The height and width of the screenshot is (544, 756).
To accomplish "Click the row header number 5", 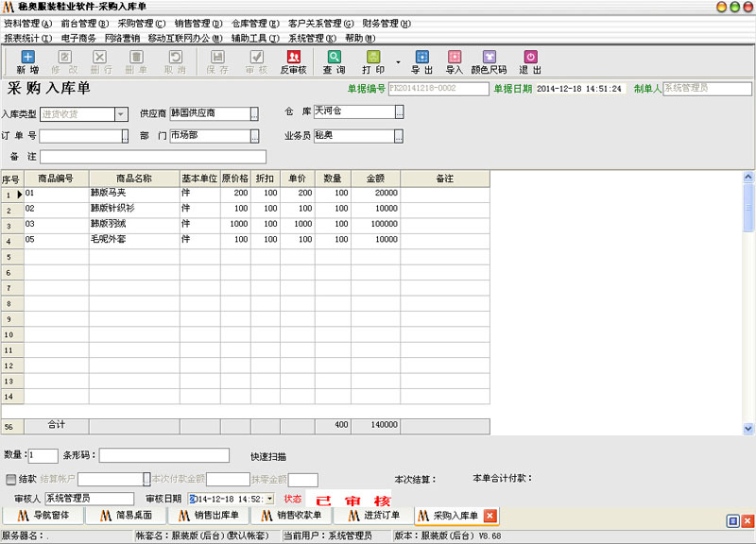I will 12,257.
